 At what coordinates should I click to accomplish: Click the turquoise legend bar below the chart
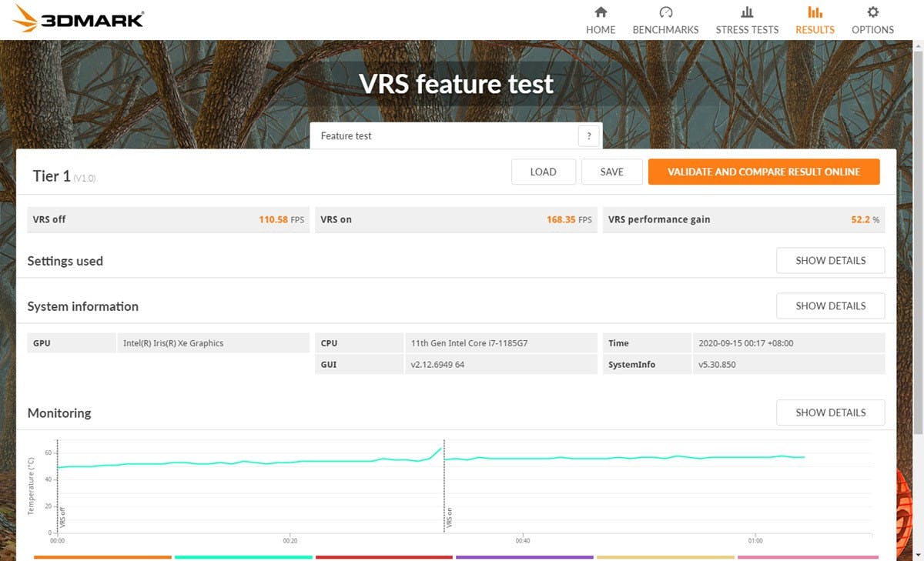[243, 557]
